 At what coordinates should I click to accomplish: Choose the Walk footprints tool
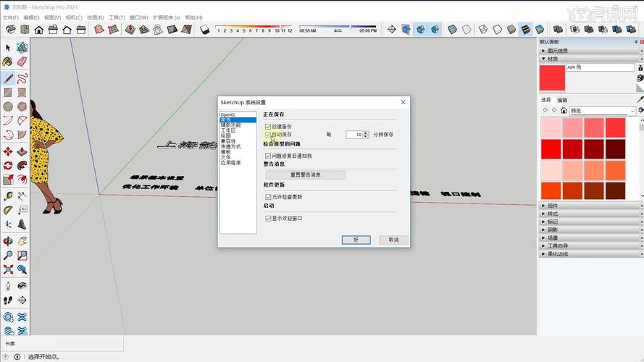click(x=8, y=300)
